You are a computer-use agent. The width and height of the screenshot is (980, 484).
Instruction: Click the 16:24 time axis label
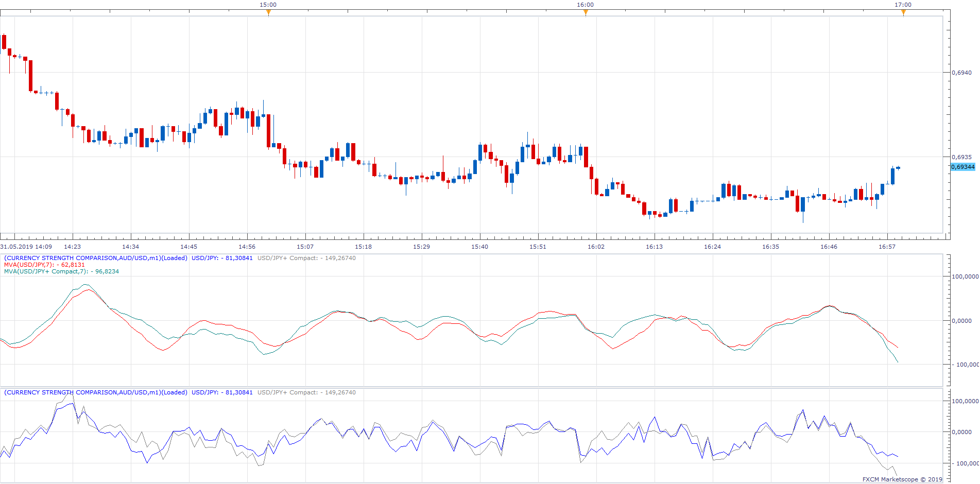pyautogui.click(x=713, y=247)
